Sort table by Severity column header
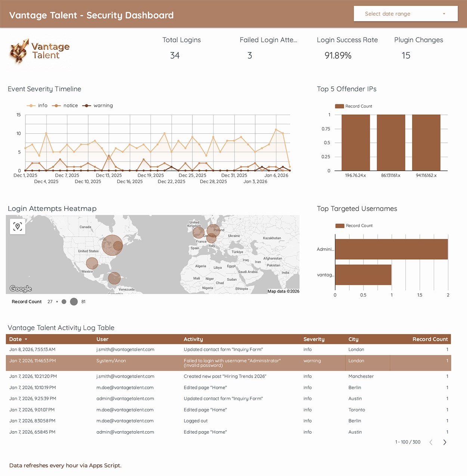 click(x=314, y=340)
